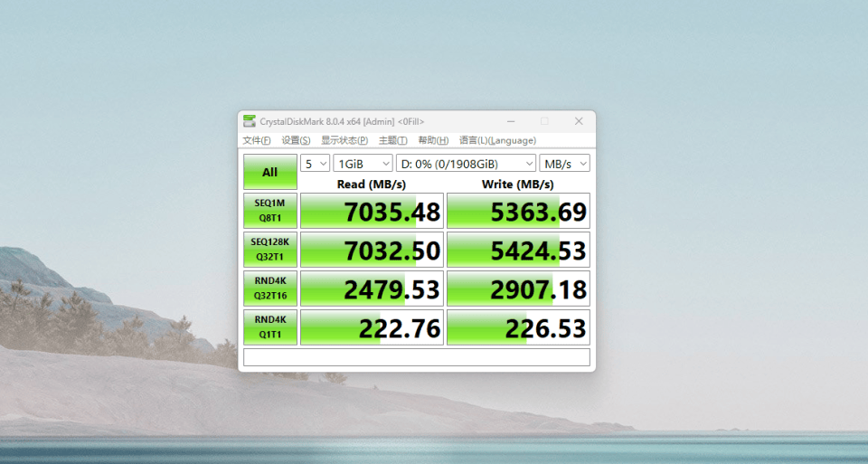
Task: Start all benchmarks with the All button
Action: coord(269,172)
